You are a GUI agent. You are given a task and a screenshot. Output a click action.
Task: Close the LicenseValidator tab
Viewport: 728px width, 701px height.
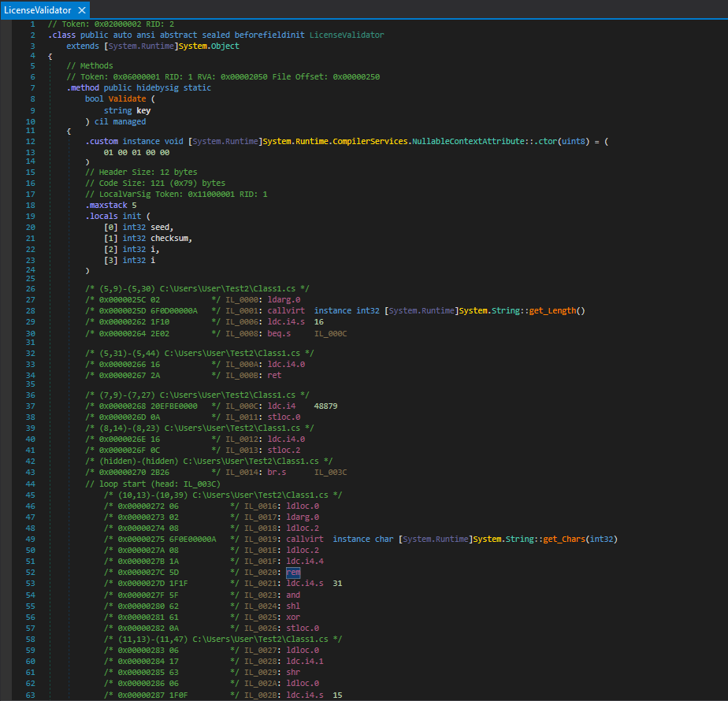click(x=82, y=10)
